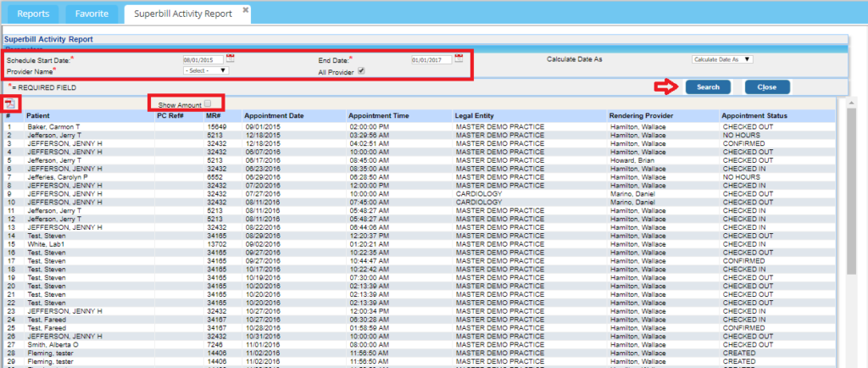868x368 pixels.
Task: Click the Appointment Status column header
Action: (754, 116)
